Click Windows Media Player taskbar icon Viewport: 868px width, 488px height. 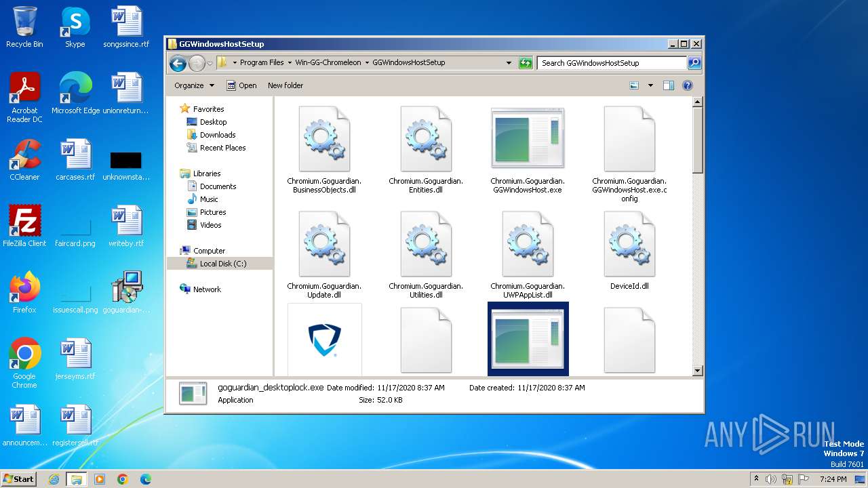point(100,479)
